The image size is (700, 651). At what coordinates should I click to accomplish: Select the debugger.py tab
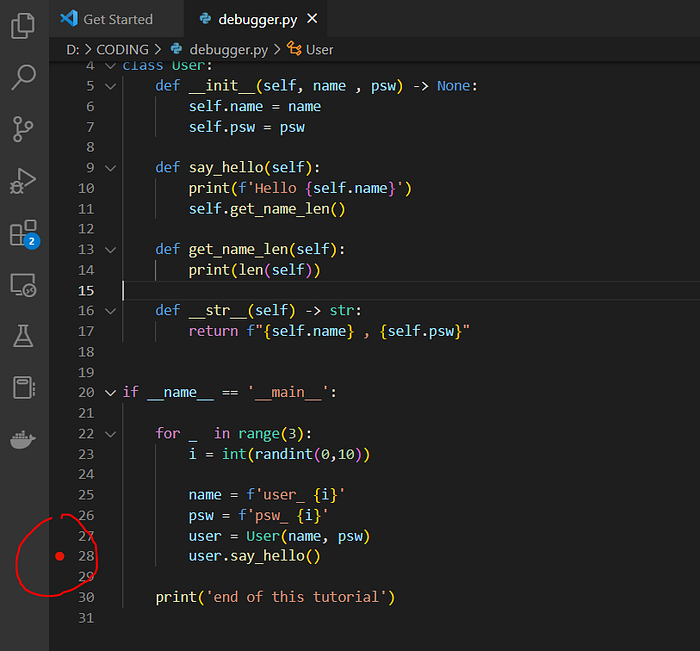(257, 20)
